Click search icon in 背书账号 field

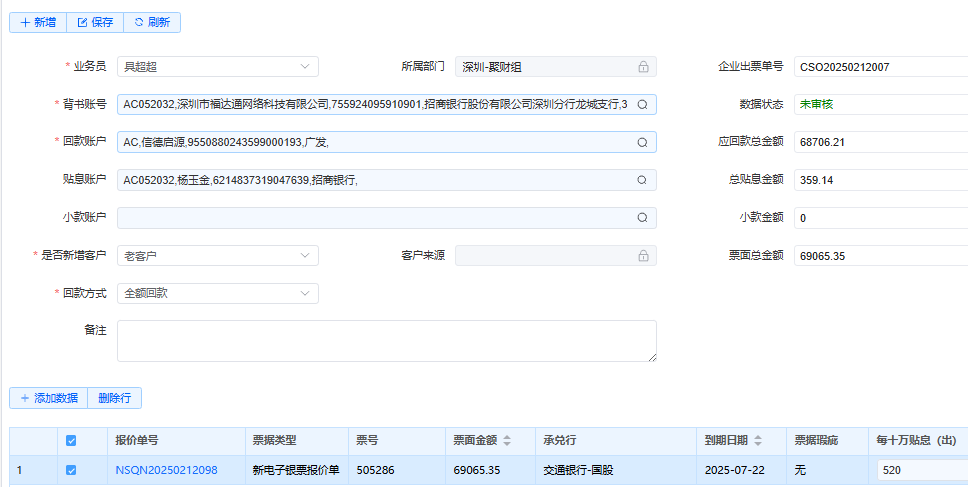coord(642,104)
